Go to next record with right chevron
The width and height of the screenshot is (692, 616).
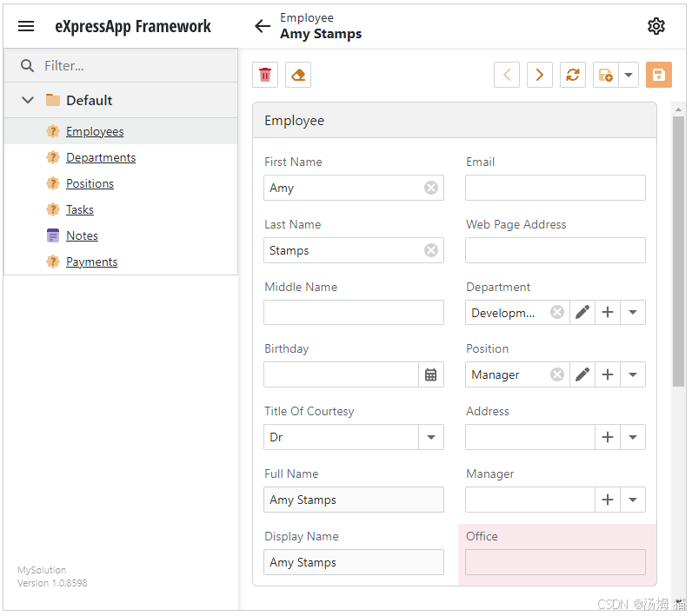[x=540, y=75]
